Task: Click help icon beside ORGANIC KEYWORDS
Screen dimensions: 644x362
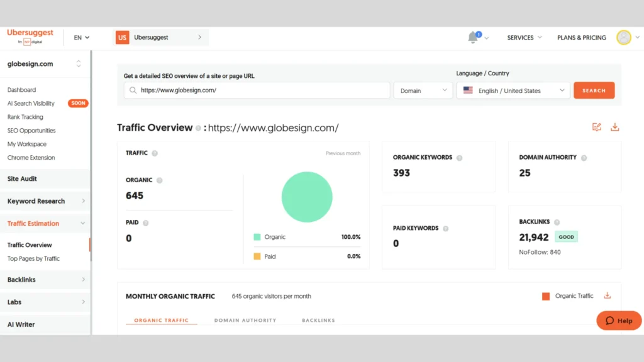Action: (x=460, y=158)
